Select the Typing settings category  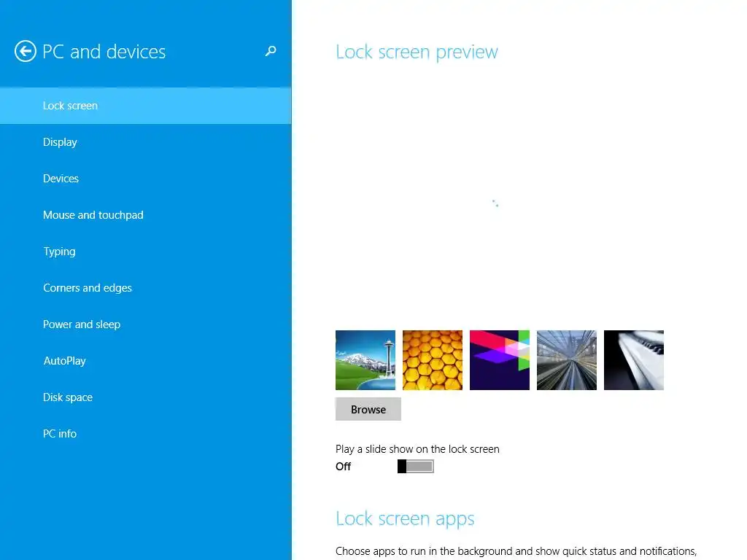click(146, 252)
